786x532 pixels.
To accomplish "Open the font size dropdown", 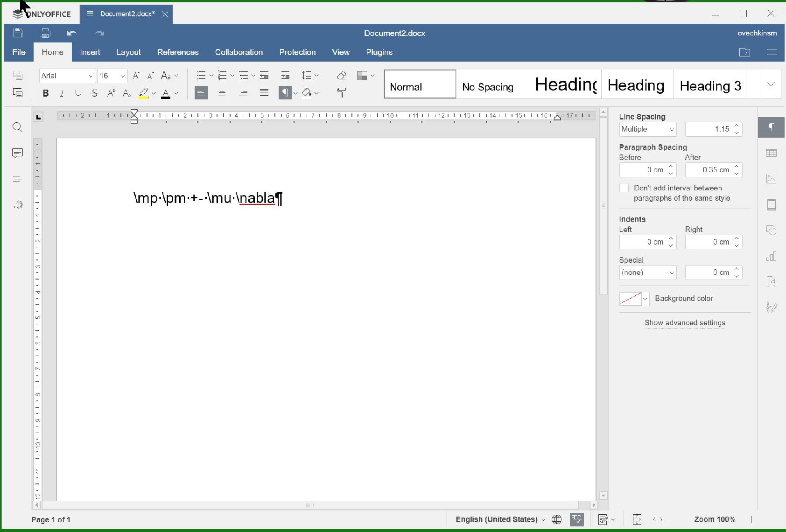I will (123, 76).
